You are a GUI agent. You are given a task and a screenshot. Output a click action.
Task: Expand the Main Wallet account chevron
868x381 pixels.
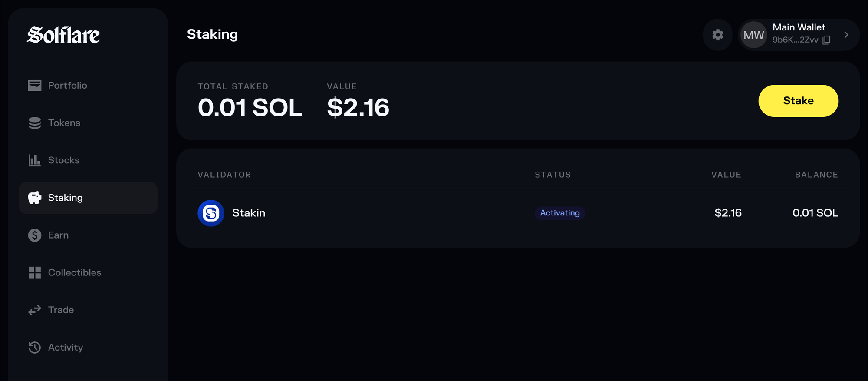[846, 35]
